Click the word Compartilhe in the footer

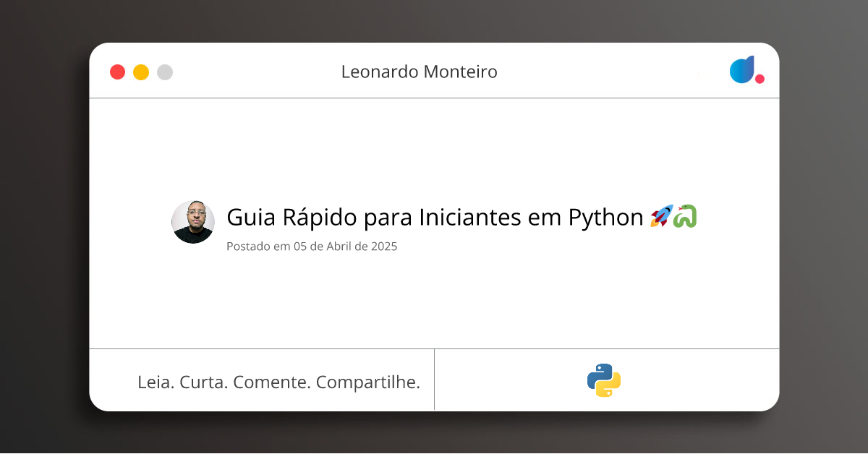[367, 382]
